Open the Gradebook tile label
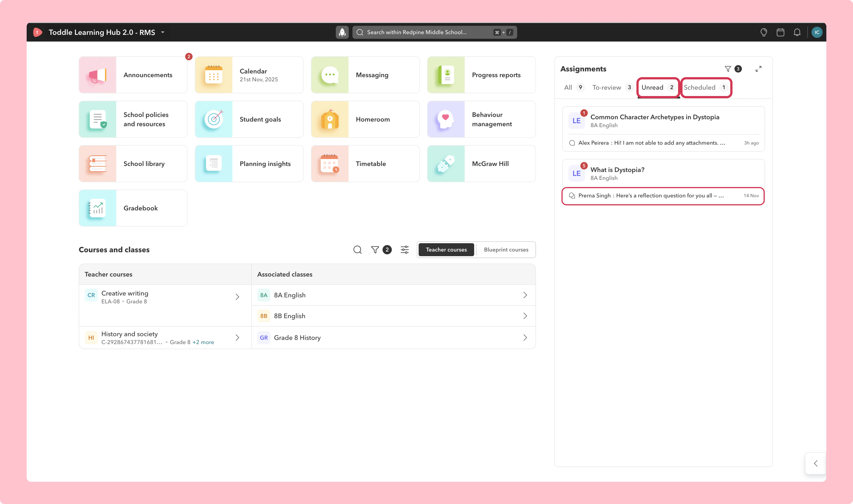 tap(141, 208)
